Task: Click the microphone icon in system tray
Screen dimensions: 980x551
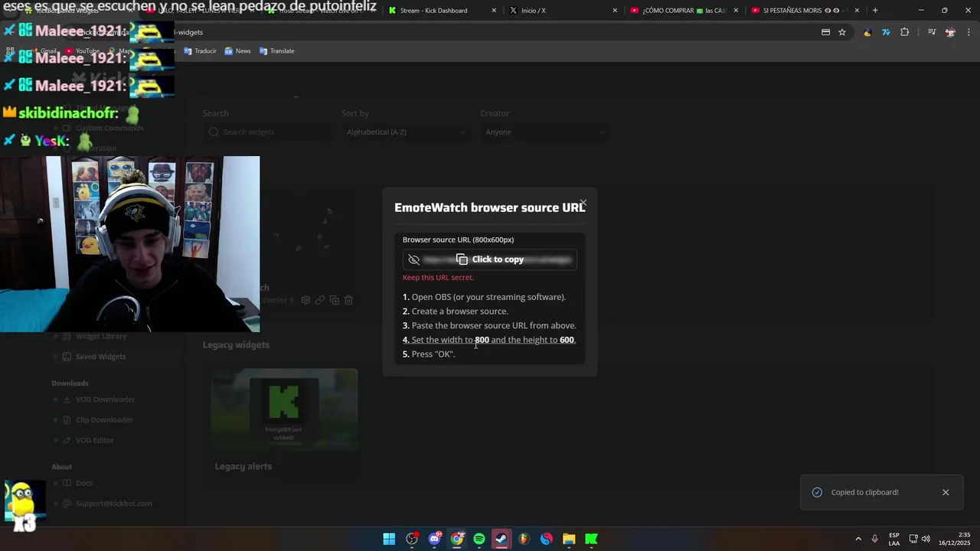Action: point(874,539)
